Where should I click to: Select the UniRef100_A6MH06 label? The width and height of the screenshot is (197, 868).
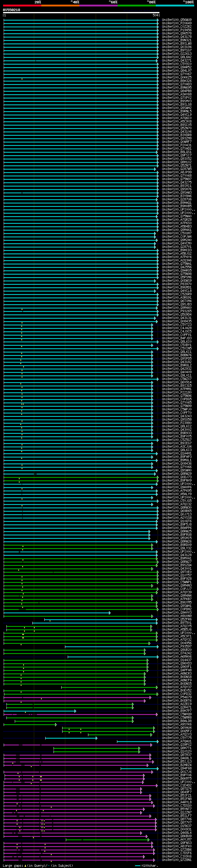(177, 657)
